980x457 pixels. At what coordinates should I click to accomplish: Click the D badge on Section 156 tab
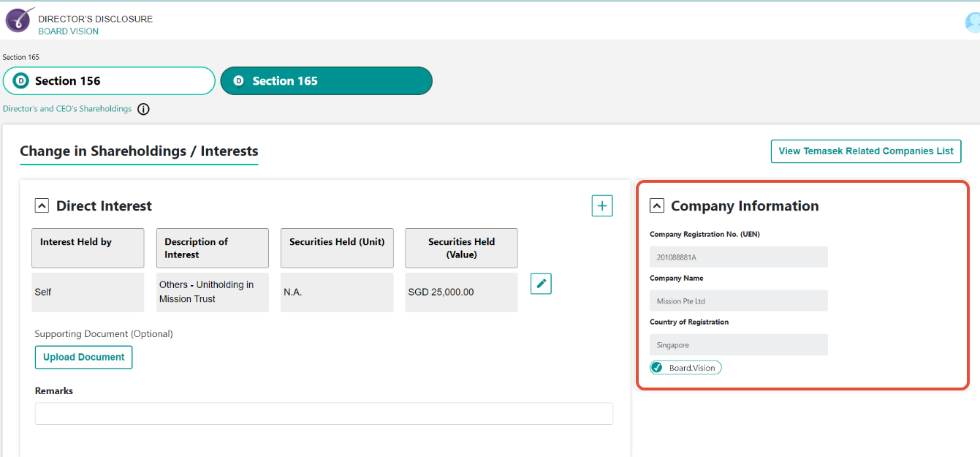pyautogui.click(x=21, y=81)
